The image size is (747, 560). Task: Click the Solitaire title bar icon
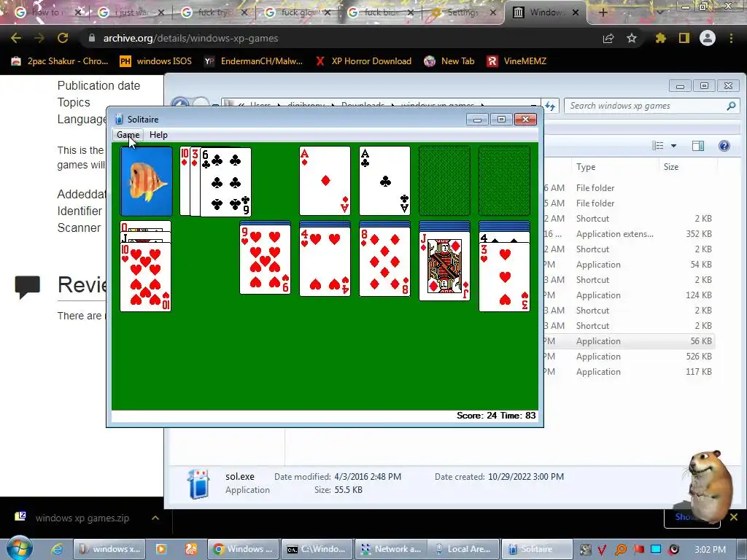pyautogui.click(x=119, y=119)
